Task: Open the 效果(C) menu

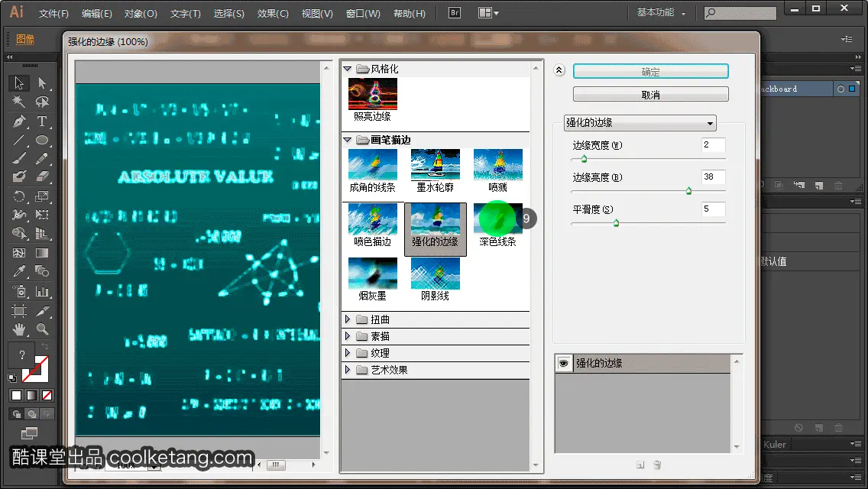Action: tap(273, 13)
